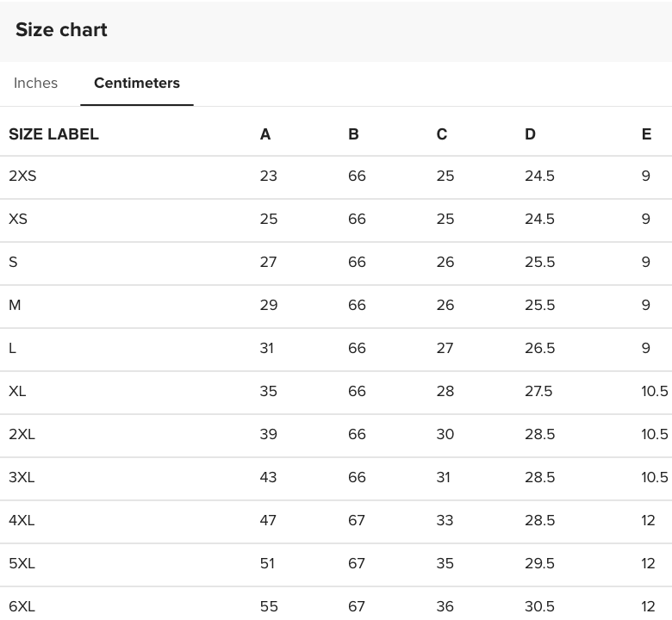The height and width of the screenshot is (620, 672).
Task: Select the L size row label
Action: [12, 349]
